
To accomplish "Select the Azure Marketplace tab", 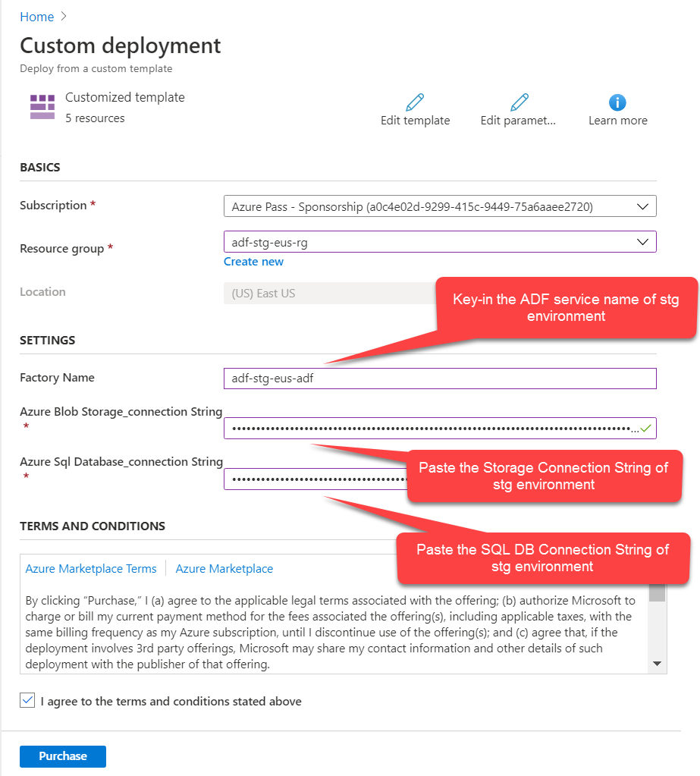I will pos(224,569).
